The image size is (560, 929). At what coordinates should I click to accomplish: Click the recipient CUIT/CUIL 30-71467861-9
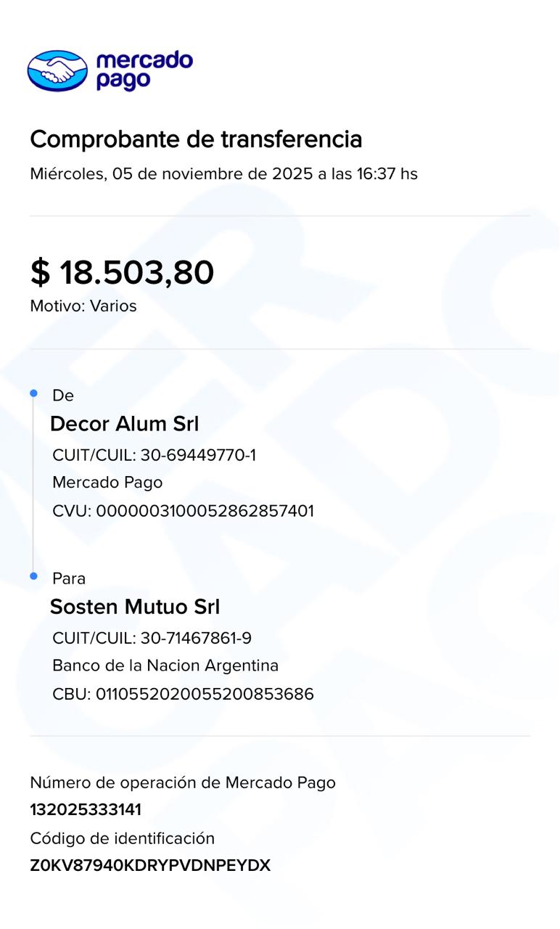[x=152, y=638]
